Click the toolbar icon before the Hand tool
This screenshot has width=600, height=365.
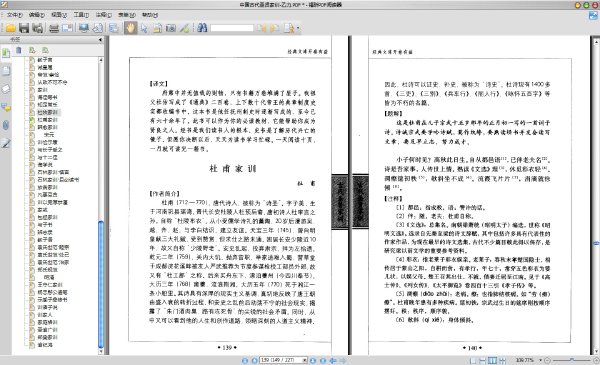click(x=113, y=28)
